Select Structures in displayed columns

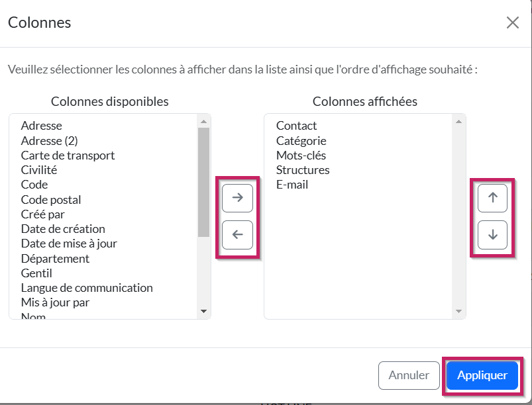303,170
